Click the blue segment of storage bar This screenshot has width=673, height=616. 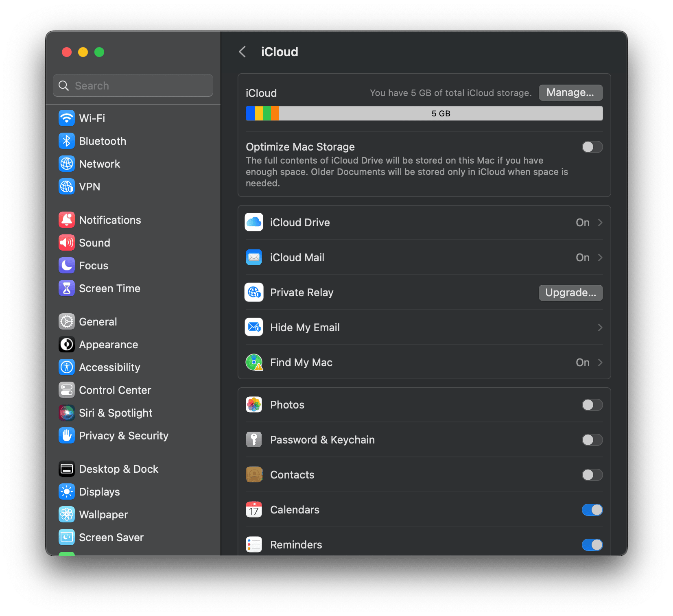(250, 114)
